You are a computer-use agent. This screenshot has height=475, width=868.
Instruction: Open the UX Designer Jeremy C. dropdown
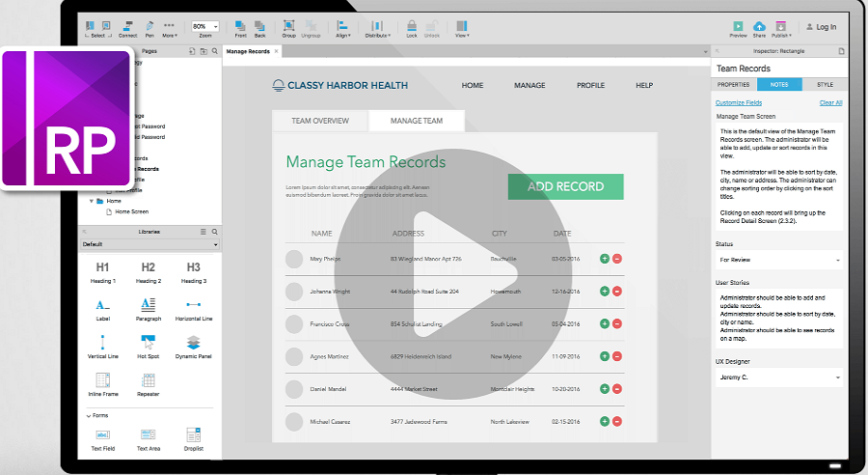779,377
